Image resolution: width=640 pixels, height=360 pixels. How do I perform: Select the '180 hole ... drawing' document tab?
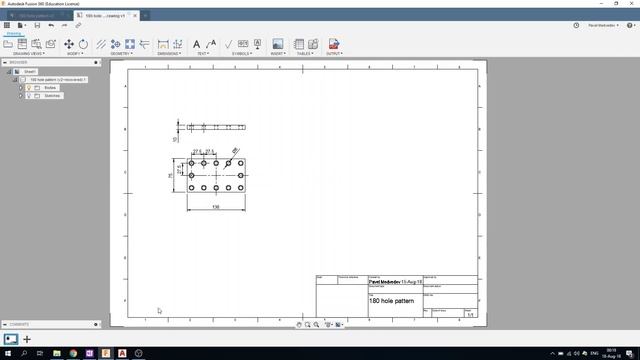coord(105,16)
